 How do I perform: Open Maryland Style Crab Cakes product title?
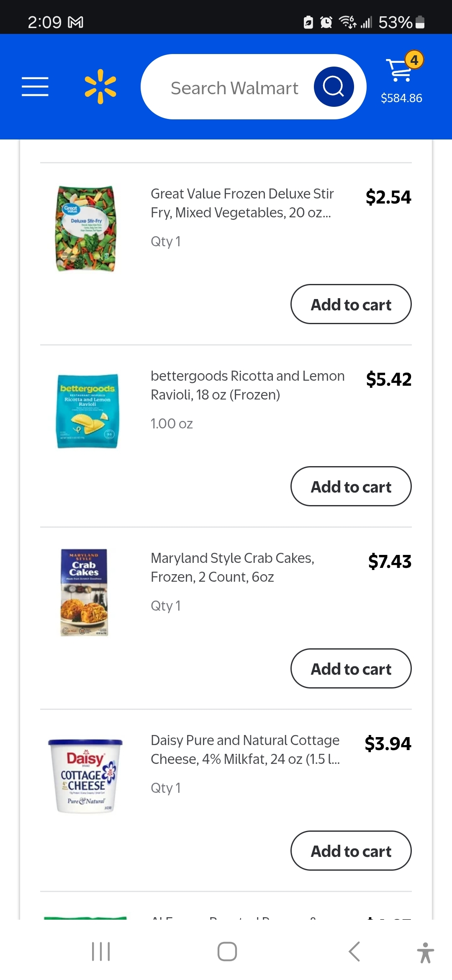pos(232,567)
